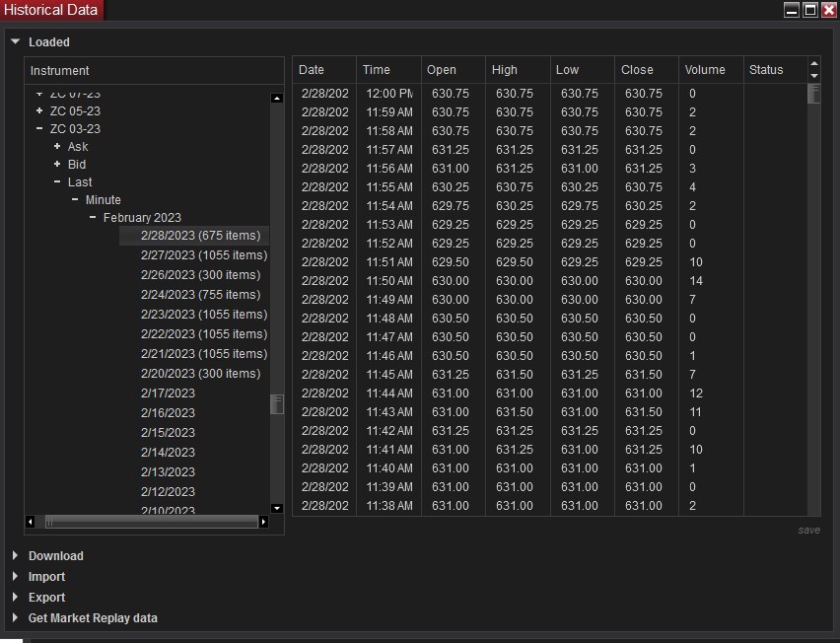This screenshot has height=643, width=840.
Task: Maximize the Historical Data window
Action: (810, 10)
